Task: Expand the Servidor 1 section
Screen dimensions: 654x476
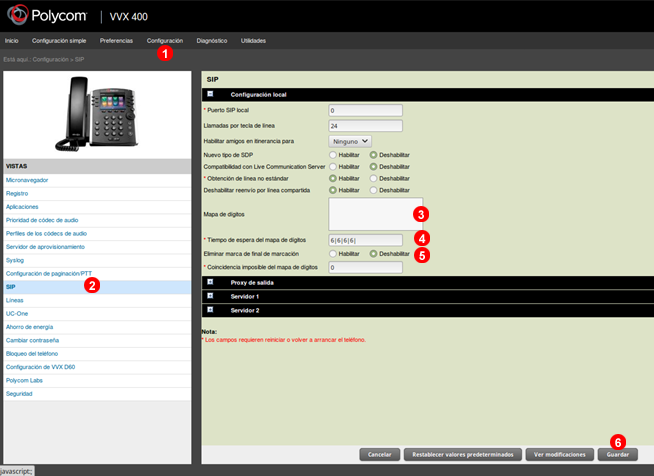Action: coord(210,296)
